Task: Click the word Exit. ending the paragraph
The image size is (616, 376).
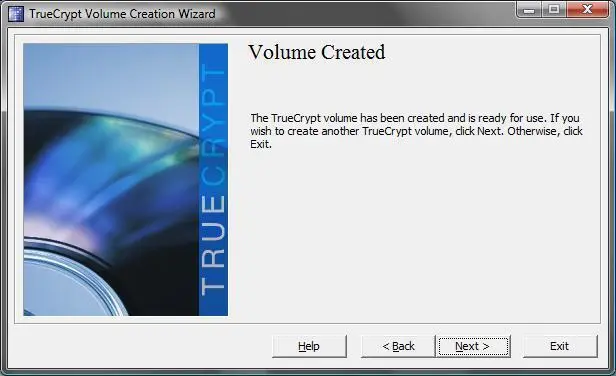Action: (261, 144)
